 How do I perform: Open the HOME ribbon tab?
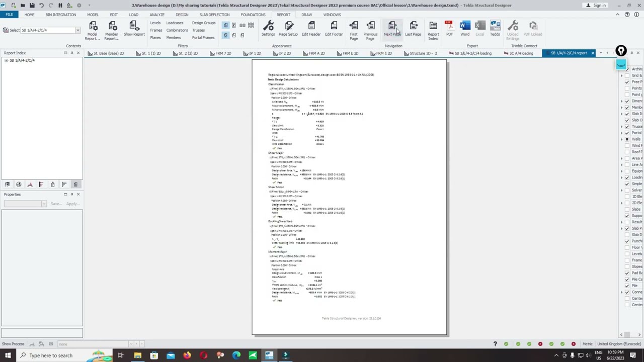(29, 15)
